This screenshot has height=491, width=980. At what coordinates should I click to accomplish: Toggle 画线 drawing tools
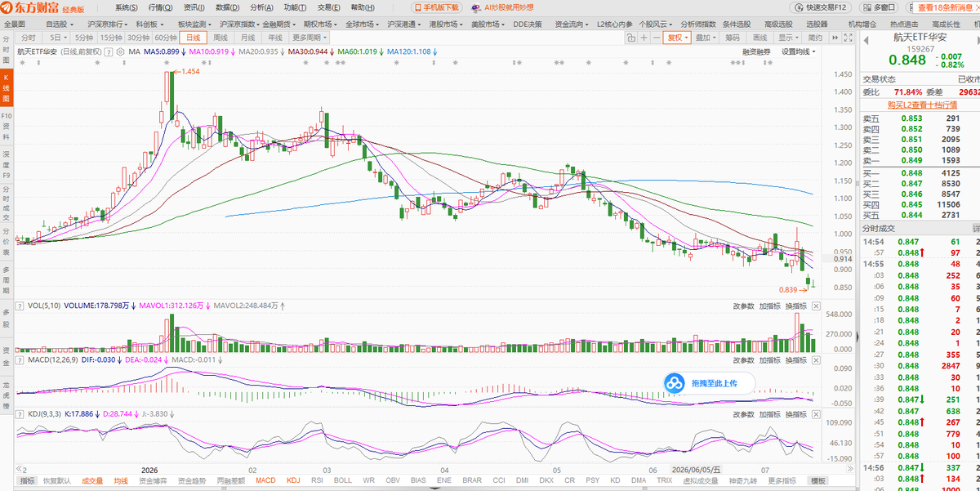coord(759,38)
